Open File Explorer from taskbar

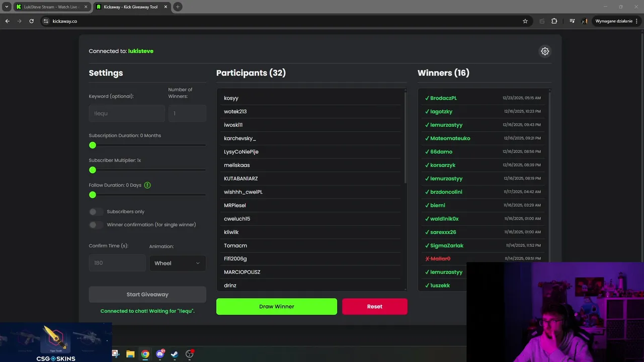pos(130,354)
